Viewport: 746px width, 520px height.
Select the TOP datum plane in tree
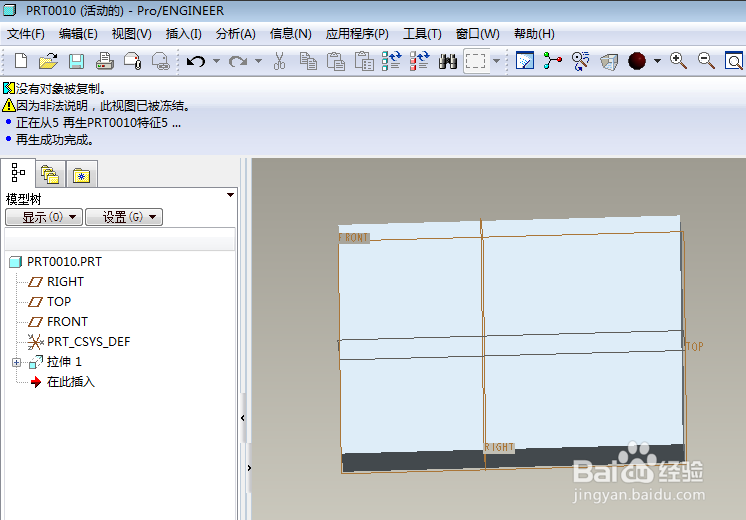(59, 302)
